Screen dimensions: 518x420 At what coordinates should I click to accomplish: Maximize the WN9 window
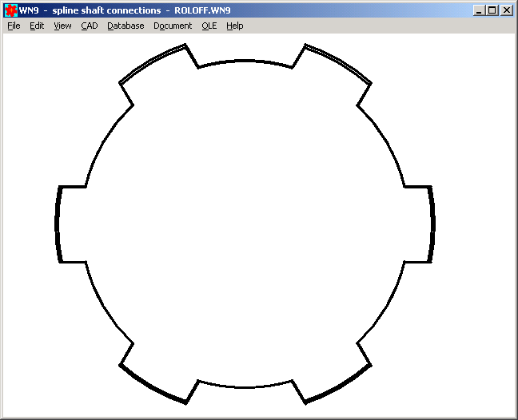coord(492,10)
